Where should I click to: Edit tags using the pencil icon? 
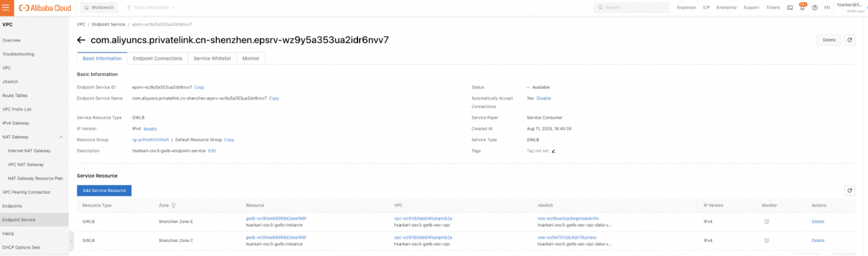[x=553, y=151]
